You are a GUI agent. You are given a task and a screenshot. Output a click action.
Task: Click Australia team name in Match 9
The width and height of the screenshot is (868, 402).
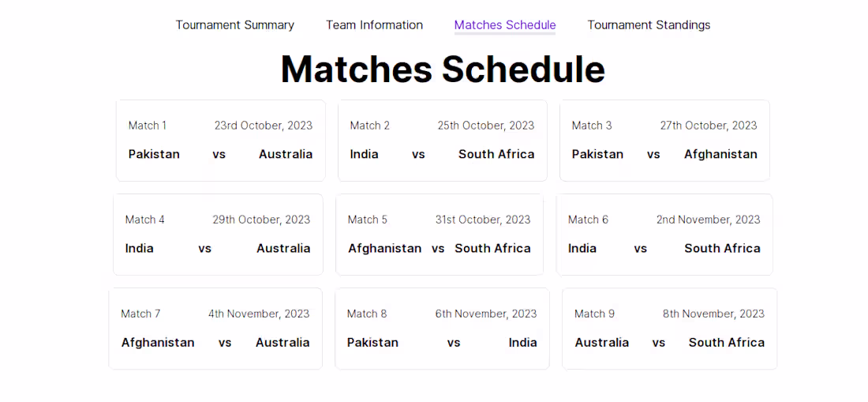click(601, 343)
